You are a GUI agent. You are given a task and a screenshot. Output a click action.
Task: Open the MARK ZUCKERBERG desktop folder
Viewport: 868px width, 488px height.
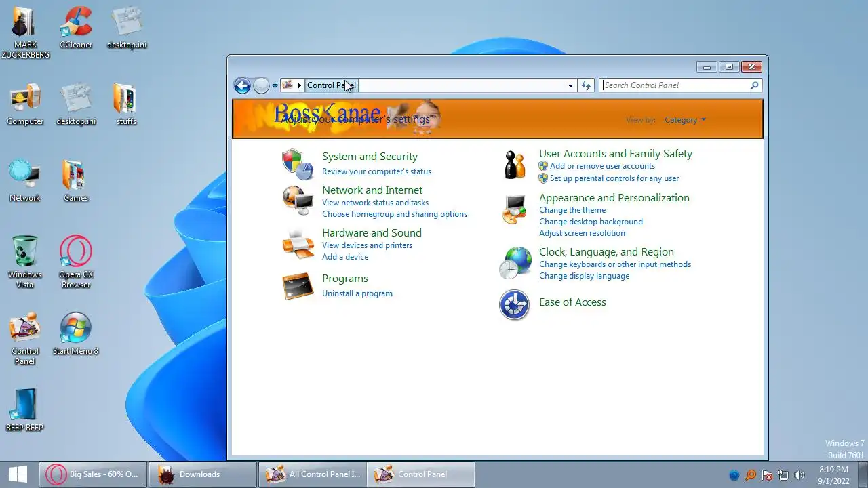(25, 33)
